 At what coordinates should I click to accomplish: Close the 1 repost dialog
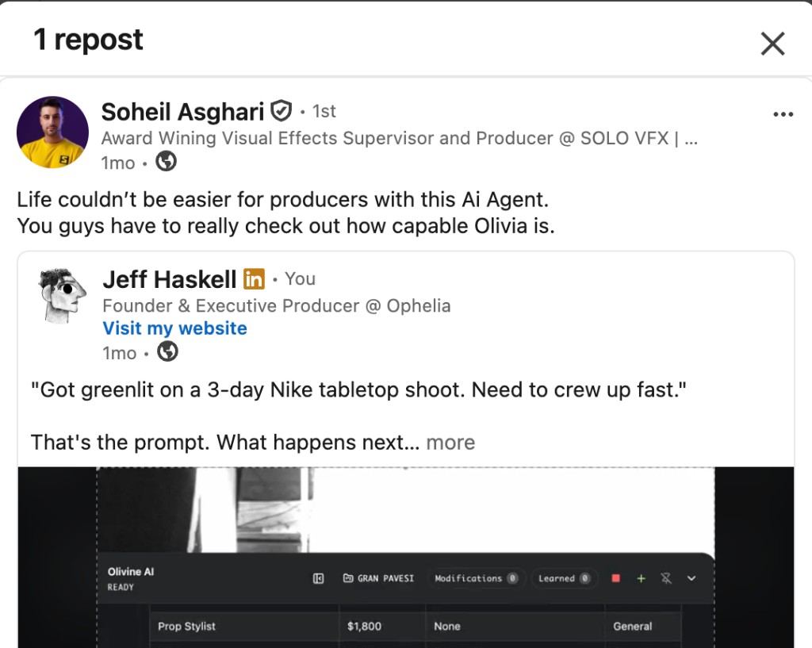pos(772,44)
